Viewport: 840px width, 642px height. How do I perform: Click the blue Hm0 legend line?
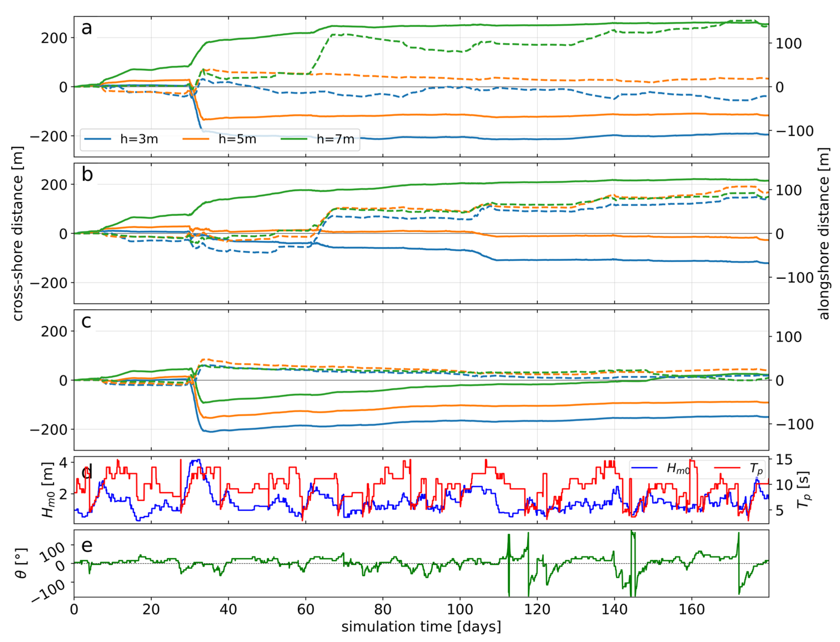[644, 468]
